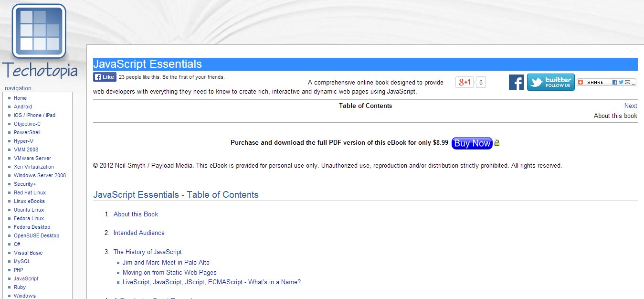Open PHP sidebar link
The width and height of the screenshot is (644, 299).
pyautogui.click(x=19, y=270)
